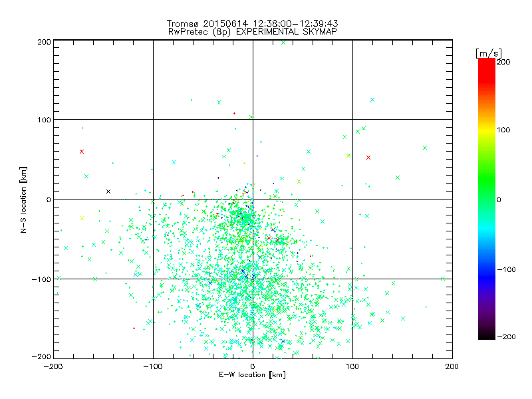The width and height of the screenshot is (532, 399).
Task: Click the "-100" tick label on the N-S axis
Action: tap(41, 279)
